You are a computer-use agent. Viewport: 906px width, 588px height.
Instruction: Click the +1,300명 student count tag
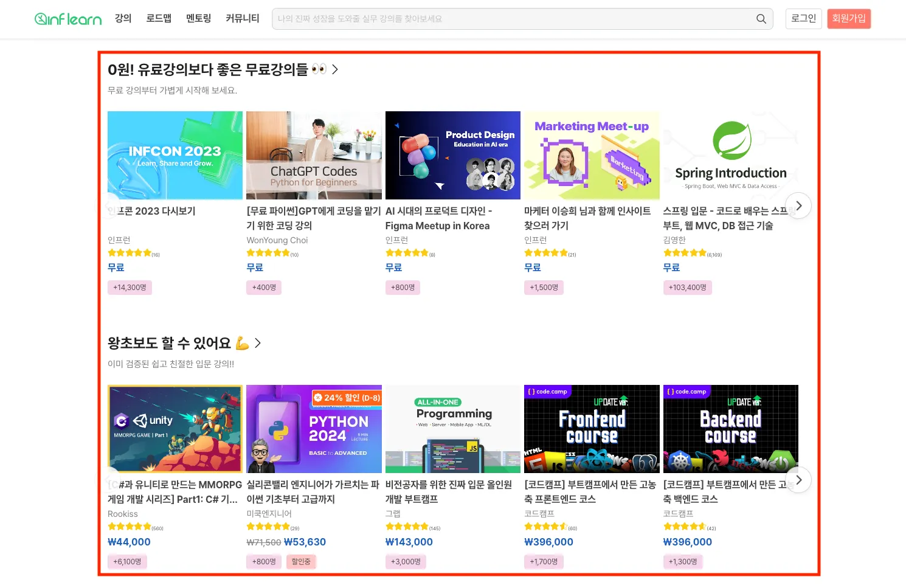[x=683, y=562]
